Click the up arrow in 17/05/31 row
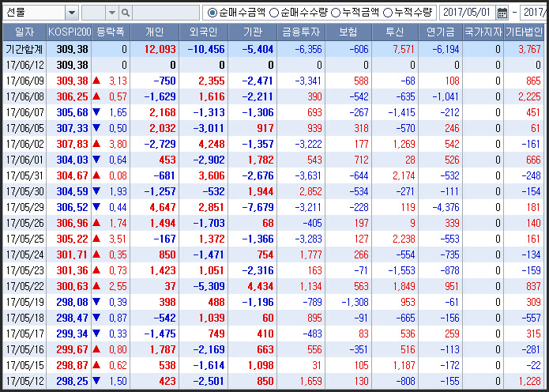 [x=96, y=175]
